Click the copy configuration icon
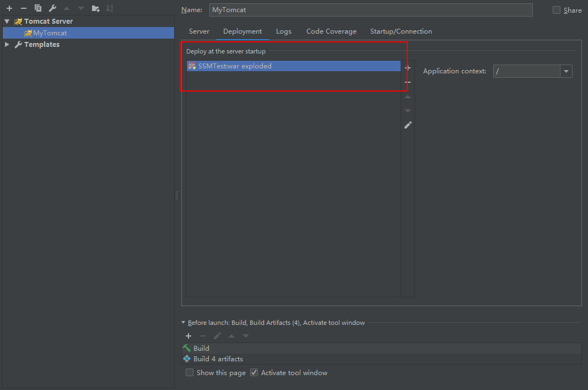 (x=38, y=8)
